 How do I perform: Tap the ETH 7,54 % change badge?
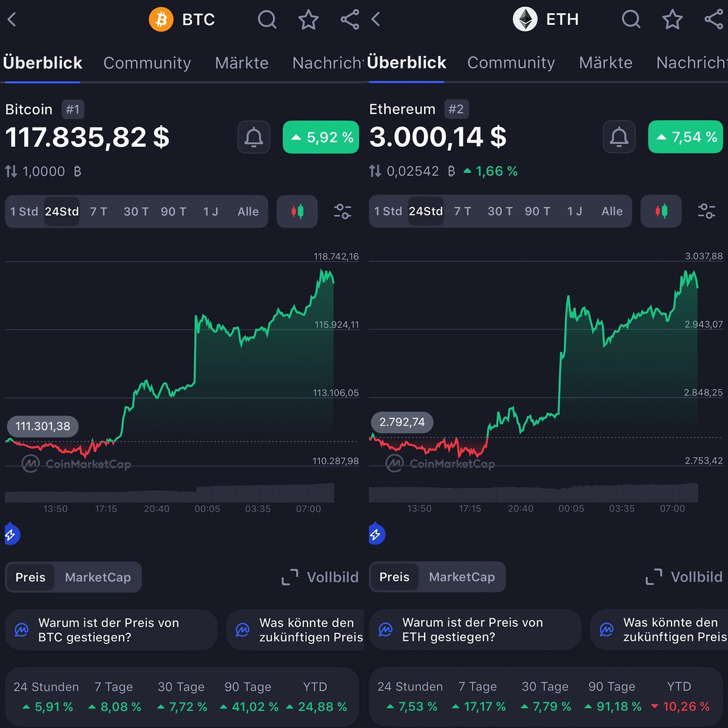pyautogui.click(x=686, y=137)
